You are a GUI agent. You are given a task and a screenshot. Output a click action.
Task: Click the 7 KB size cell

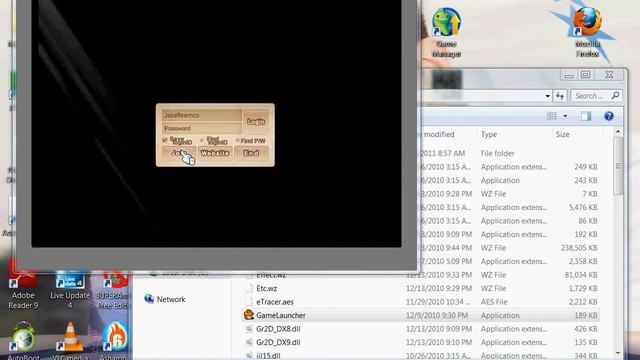point(589,194)
